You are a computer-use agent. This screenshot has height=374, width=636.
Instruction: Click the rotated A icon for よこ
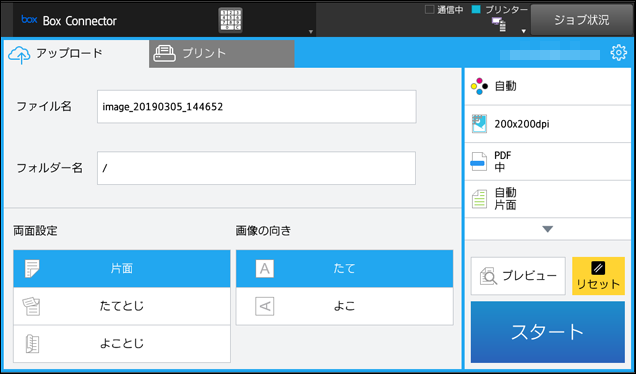point(264,306)
